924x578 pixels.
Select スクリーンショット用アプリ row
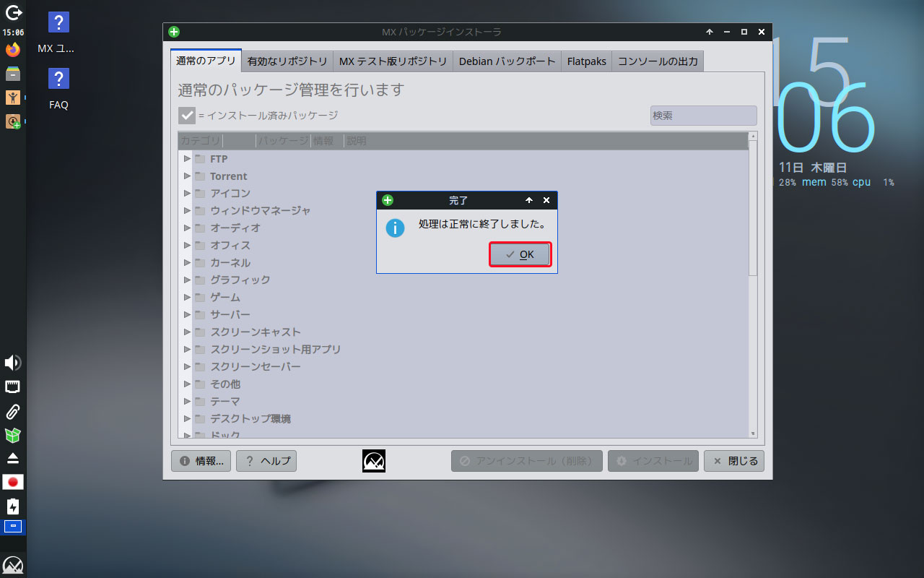point(463,349)
